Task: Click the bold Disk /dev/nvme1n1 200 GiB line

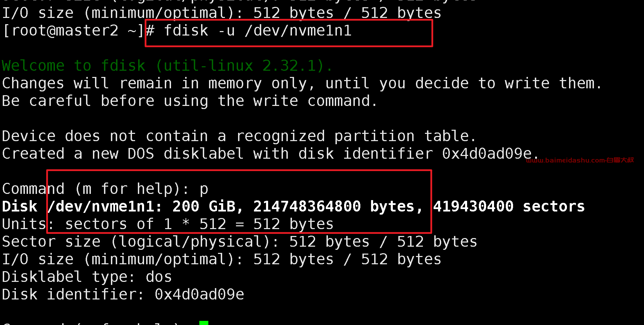Action: tap(293, 206)
